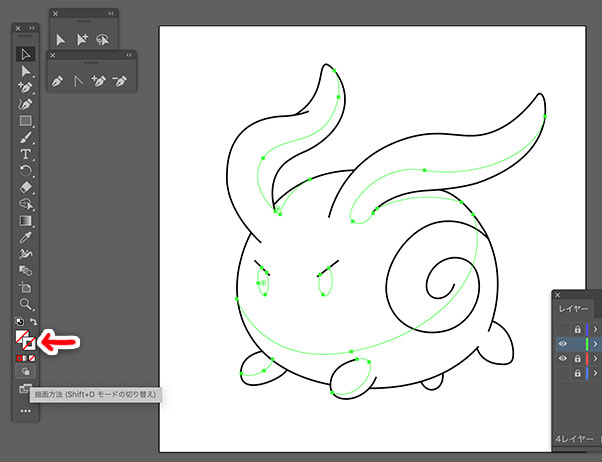This screenshot has height=462, width=602.
Task: Select the Artboard tool
Action: (26, 287)
